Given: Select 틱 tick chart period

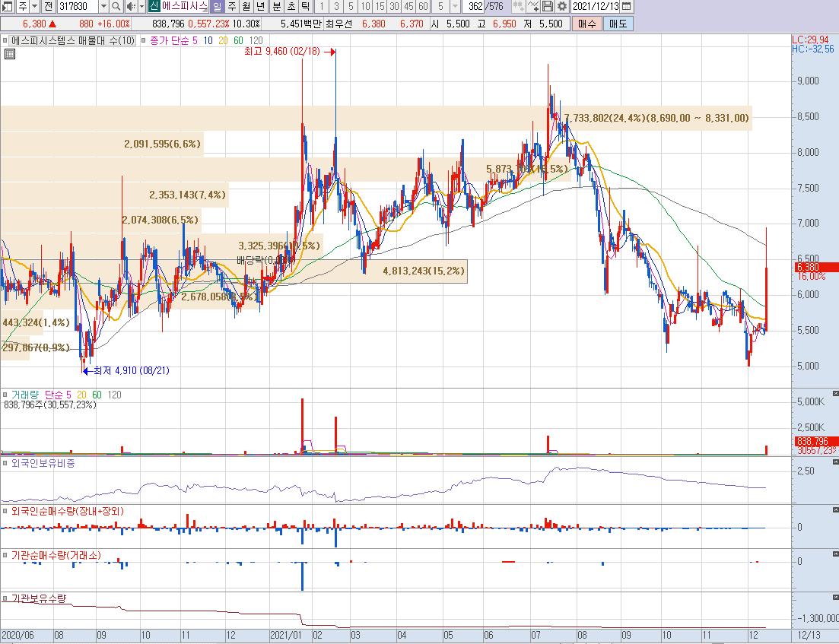Looking at the screenshot, I should (x=306, y=6).
